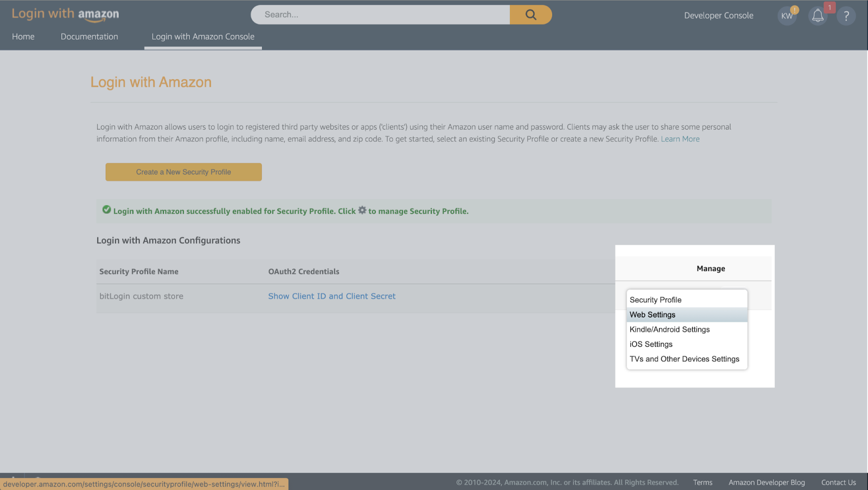Screen dimensions: 868x490
Task: Open the Developer Console link
Action: pyautogui.click(x=718, y=16)
